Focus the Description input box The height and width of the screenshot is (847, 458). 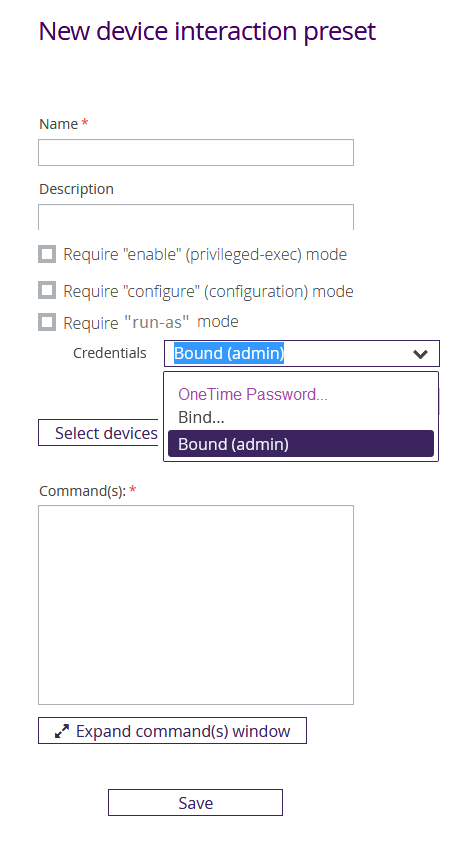tap(196, 217)
